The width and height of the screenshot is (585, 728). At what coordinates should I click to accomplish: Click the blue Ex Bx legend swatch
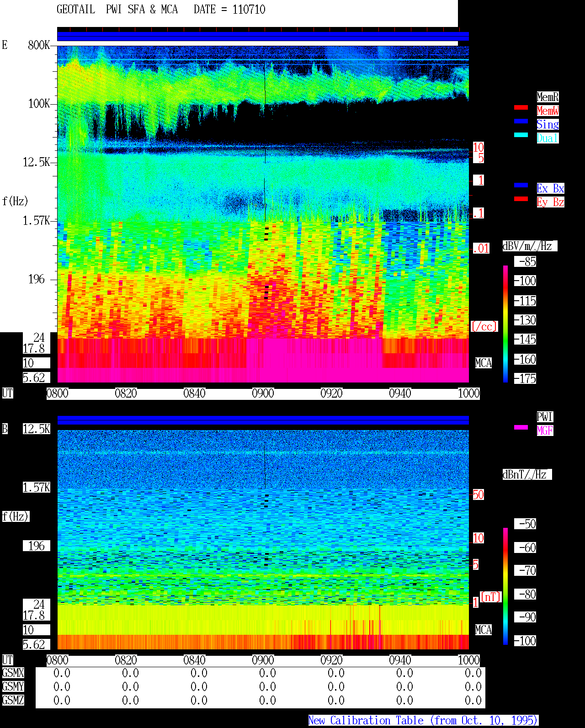coord(521,185)
